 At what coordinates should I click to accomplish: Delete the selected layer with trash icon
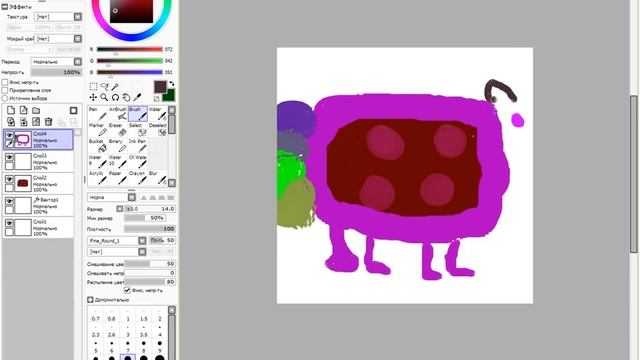click(x=49, y=122)
